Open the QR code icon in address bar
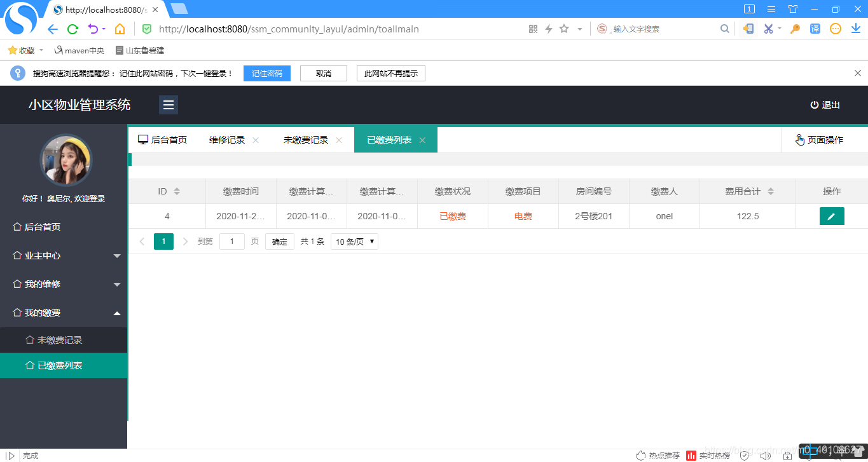868x462 pixels. [x=533, y=29]
